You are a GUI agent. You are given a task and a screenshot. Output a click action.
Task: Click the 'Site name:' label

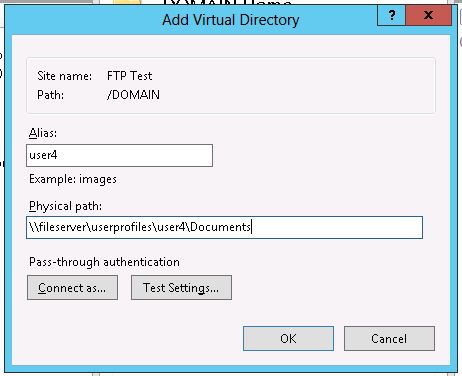pos(64,76)
